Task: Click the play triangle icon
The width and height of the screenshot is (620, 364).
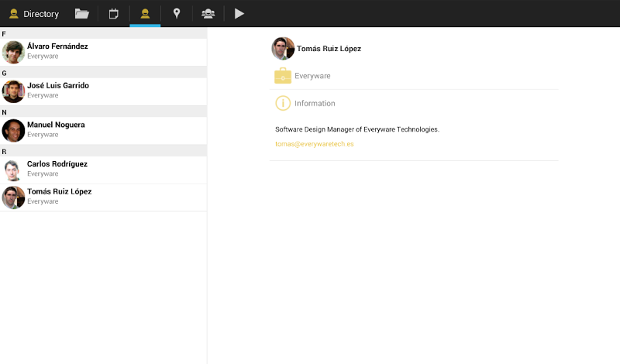Action: click(239, 13)
